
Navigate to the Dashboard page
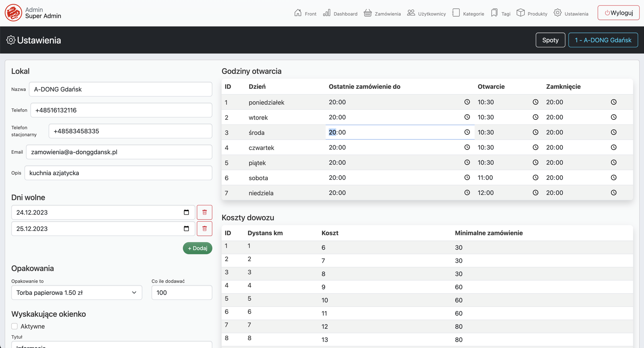click(x=340, y=14)
